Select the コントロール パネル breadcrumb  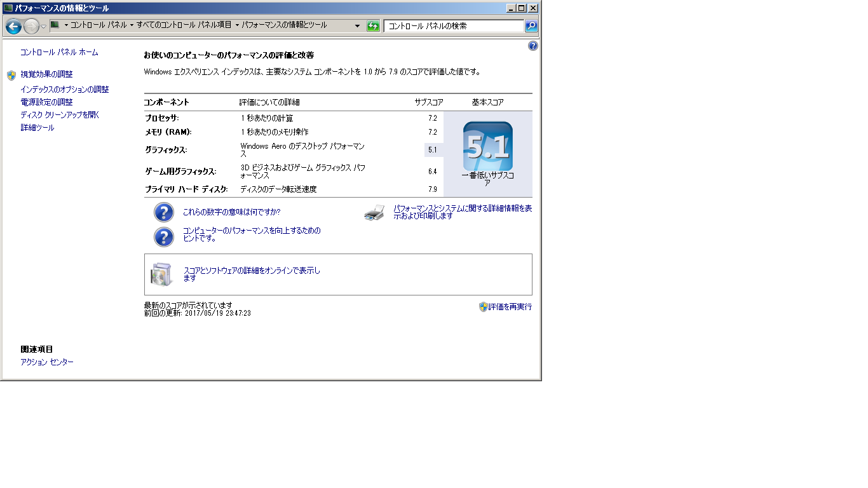click(x=98, y=25)
